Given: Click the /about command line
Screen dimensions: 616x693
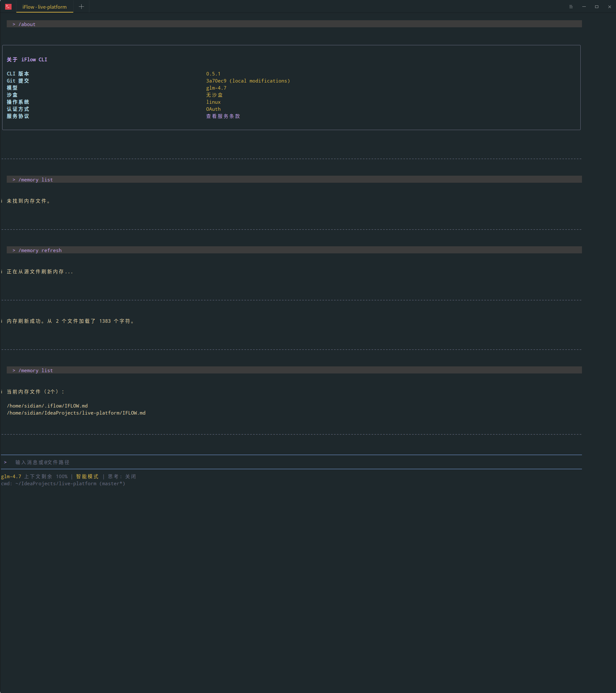Looking at the screenshot, I should (27, 24).
